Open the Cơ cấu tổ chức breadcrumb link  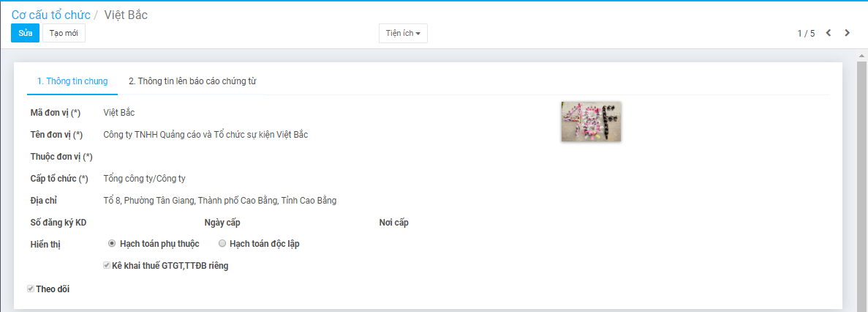point(51,15)
